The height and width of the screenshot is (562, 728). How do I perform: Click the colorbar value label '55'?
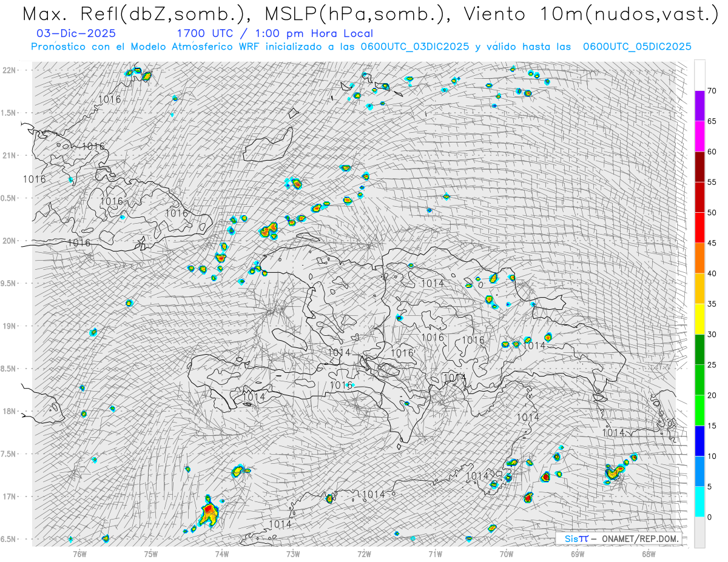(x=712, y=182)
